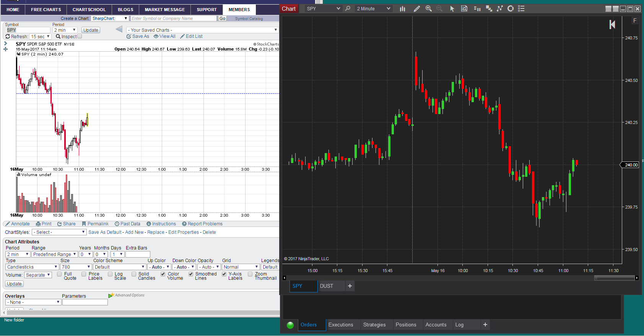
Task: Click the Go button
Action: click(x=223, y=18)
